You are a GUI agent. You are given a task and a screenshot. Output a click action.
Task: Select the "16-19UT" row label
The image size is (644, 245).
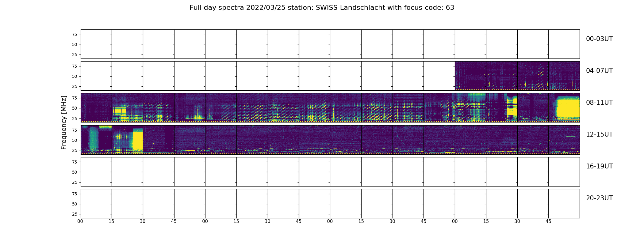(599, 166)
